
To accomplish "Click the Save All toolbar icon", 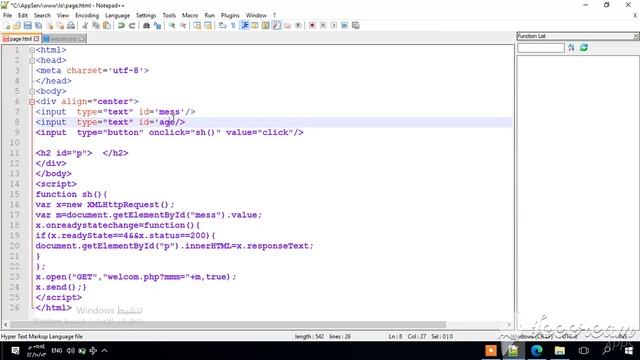I will click(x=38, y=26).
